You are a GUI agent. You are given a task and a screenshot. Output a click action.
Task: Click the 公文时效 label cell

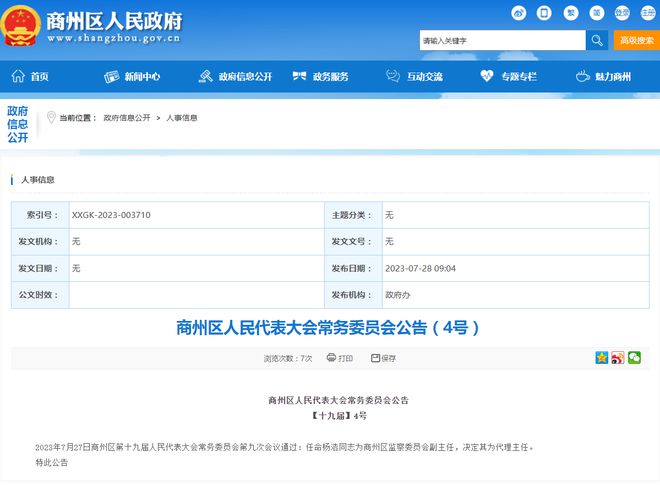click(40, 295)
